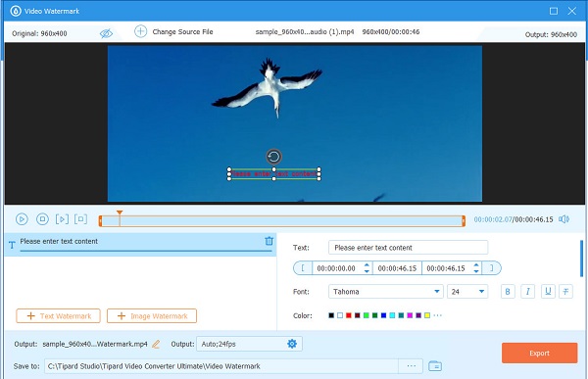The width and height of the screenshot is (588, 379).
Task: Add a Text Watermark
Action: 58,316
